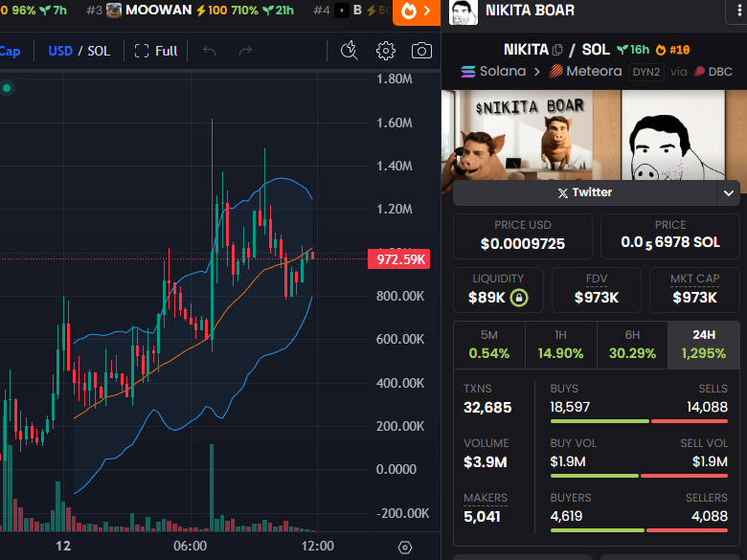
Task: Click the buys versus sells ratio bar
Action: [x=639, y=421]
